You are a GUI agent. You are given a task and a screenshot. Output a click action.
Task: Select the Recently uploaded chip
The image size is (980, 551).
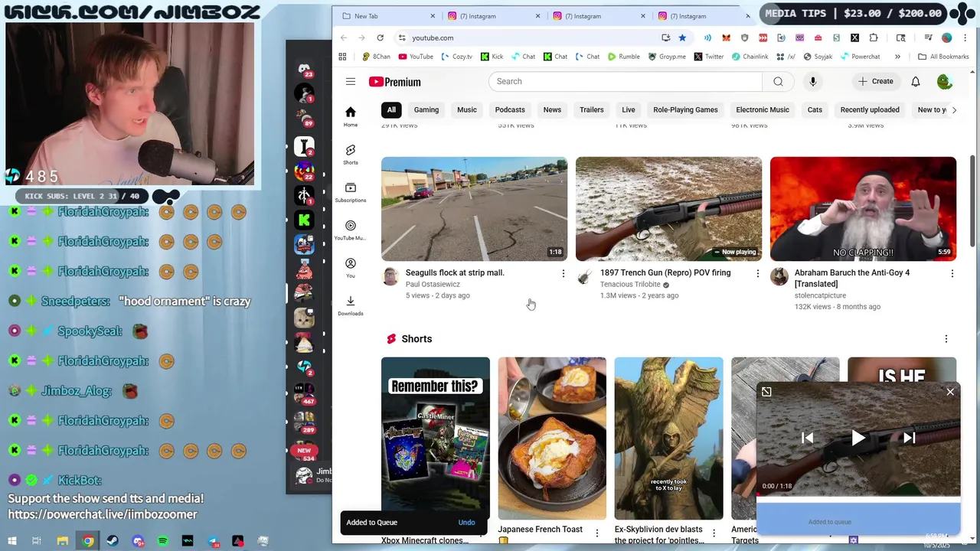tap(870, 109)
